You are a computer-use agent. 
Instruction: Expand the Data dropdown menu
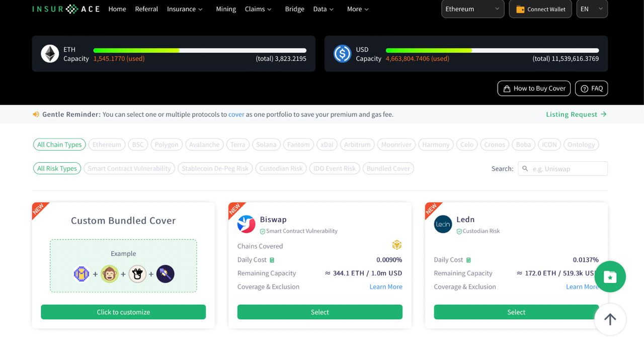tap(324, 9)
